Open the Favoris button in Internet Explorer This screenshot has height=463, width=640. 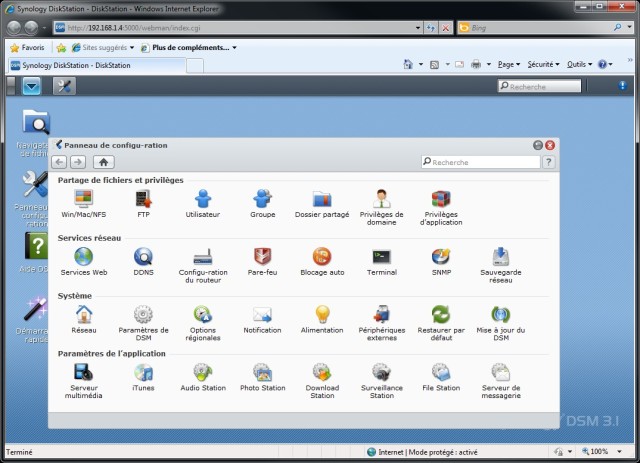[x=27, y=48]
